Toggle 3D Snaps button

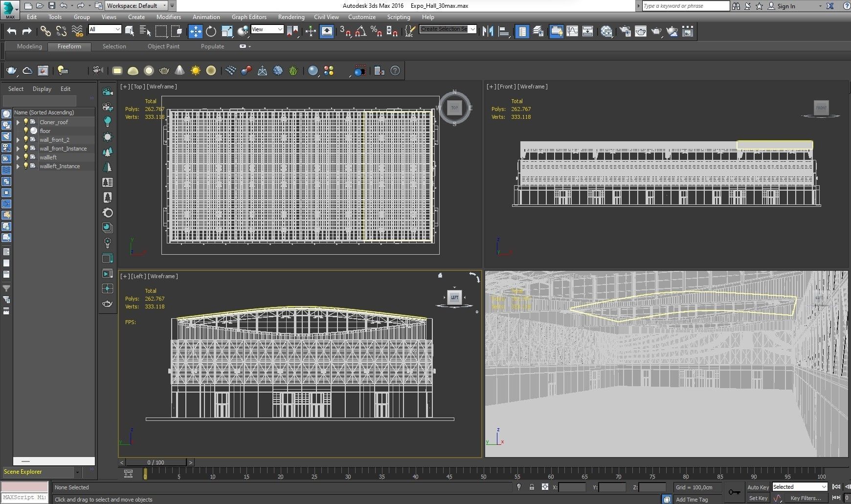(x=345, y=31)
